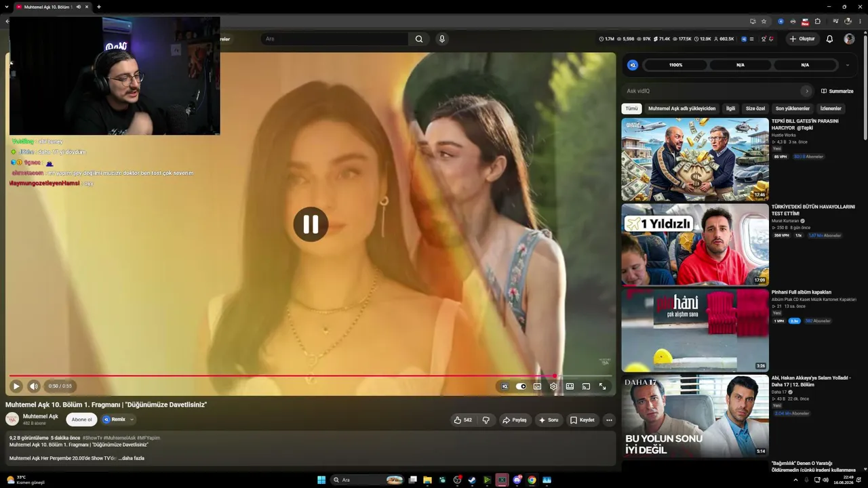Open the notifications bell
The height and width of the screenshot is (488, 868).
pyautogui.click(x=829, y=39)
